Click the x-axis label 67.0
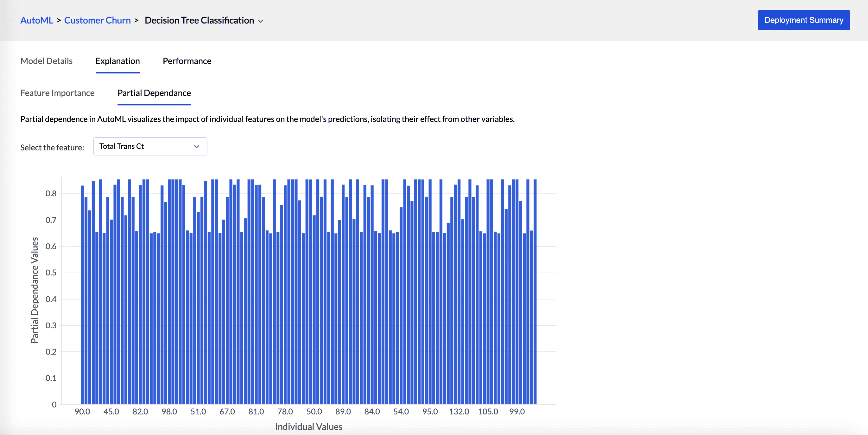 tap(227, 412)
